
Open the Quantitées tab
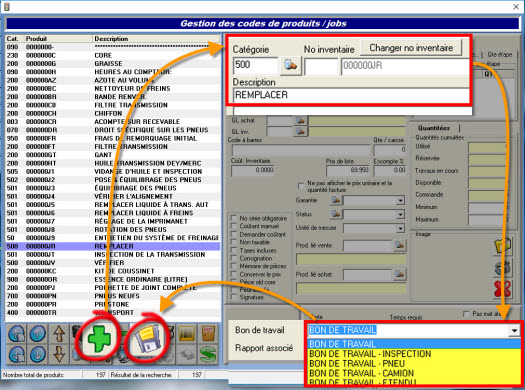click(x=434, y=128)
